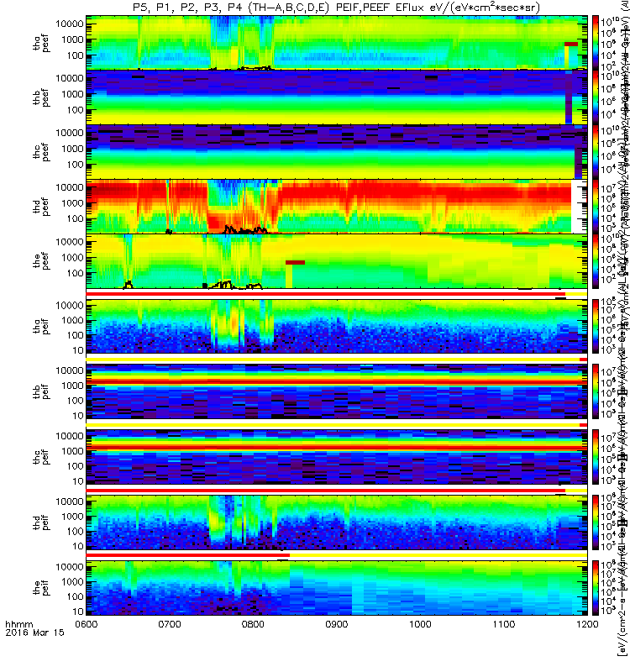Viewport: 630px width, 672px height.
Task: Click the plot title starting with "P5, P1, P2"
Action: [x=336, y=8]
